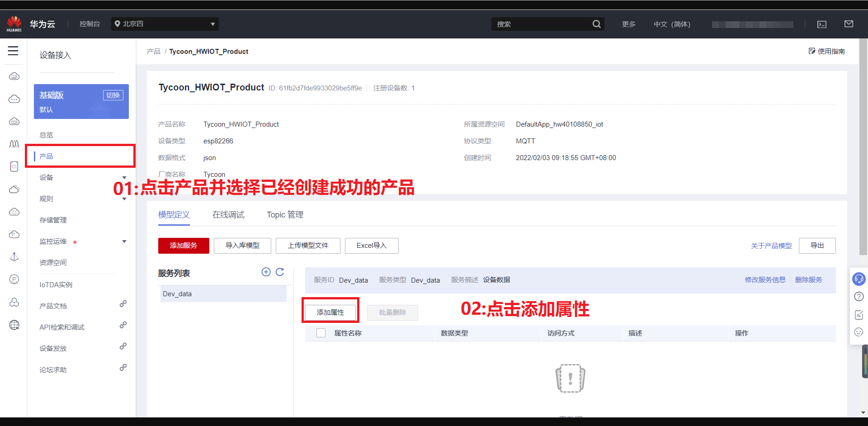This screenshot has width=868, height=426.
Task: Open external link icon beside 设备发放
Action: point(123,346)
